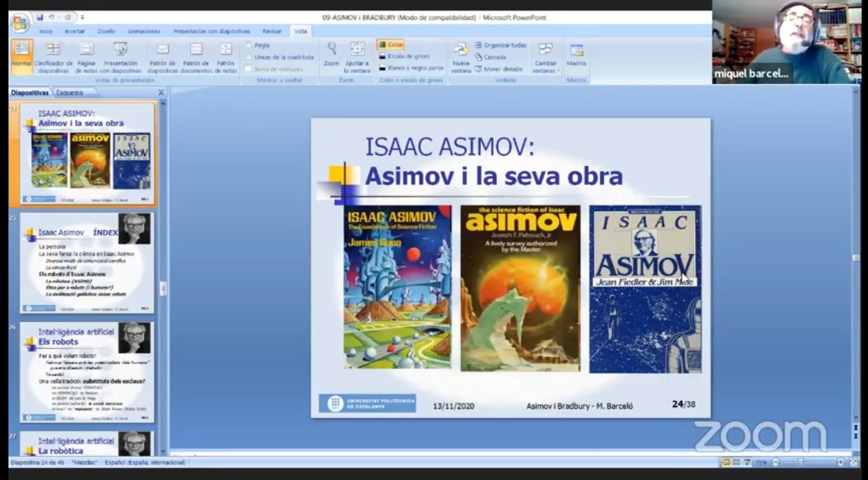Switch to Escala de grises

tap(404, 56)
